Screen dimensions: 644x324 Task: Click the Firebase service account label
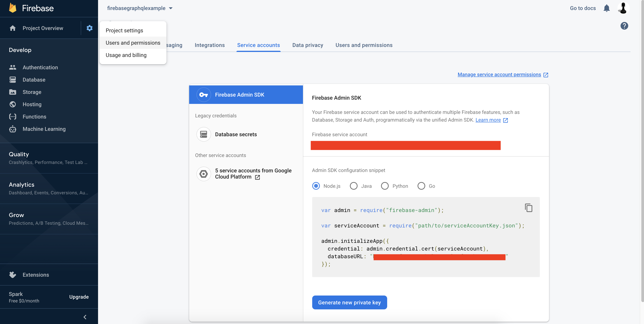tap(339, 135)
